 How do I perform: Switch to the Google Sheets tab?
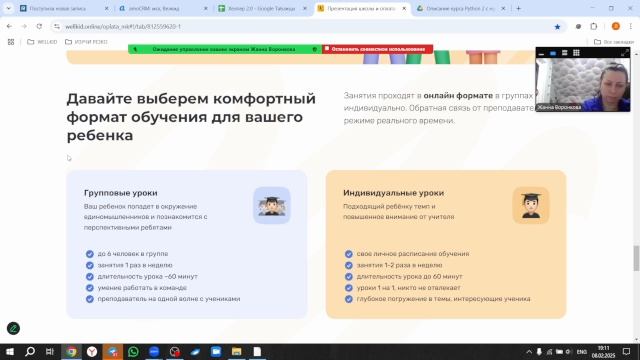(262, 8)
